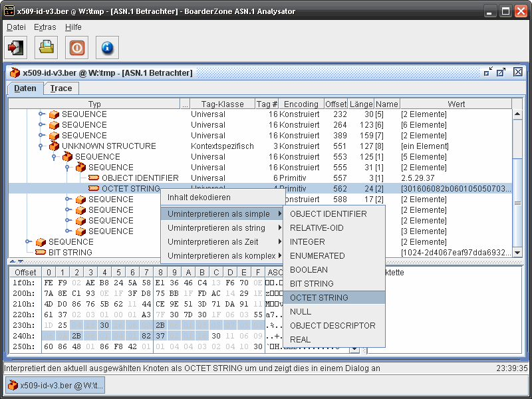Click the box icon of SEQUENCE at offset 389
532x399 pixels.
click(x=54, y=136)
